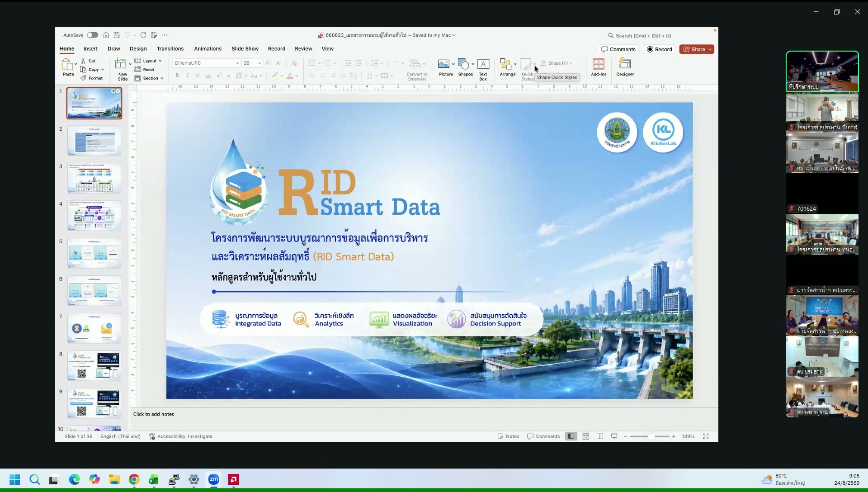Viewport: 868px width, 492px height.
Task: Go to the Slide Show tab
Action: [x=245, y=49]
